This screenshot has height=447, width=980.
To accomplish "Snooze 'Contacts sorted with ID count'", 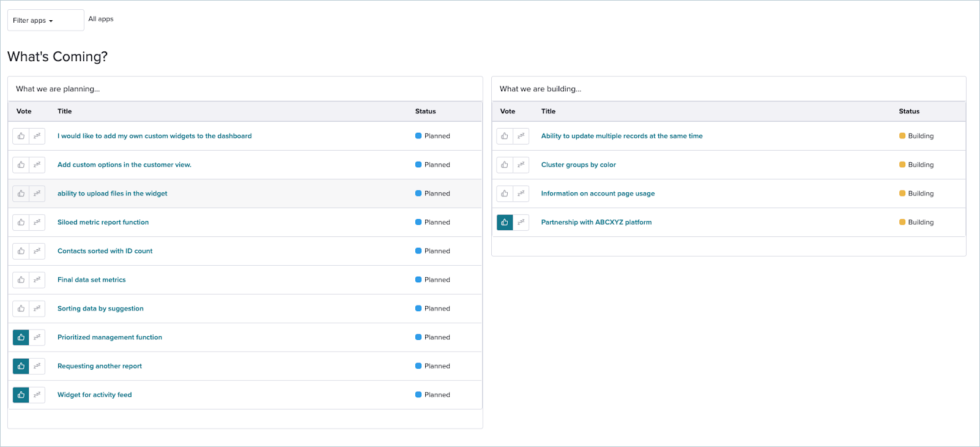I will click(37, 251).
